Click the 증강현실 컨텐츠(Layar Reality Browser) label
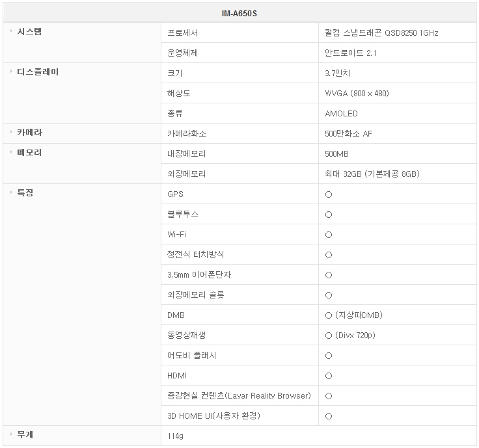This screenshot has width=479, height=448. (239, 395)
